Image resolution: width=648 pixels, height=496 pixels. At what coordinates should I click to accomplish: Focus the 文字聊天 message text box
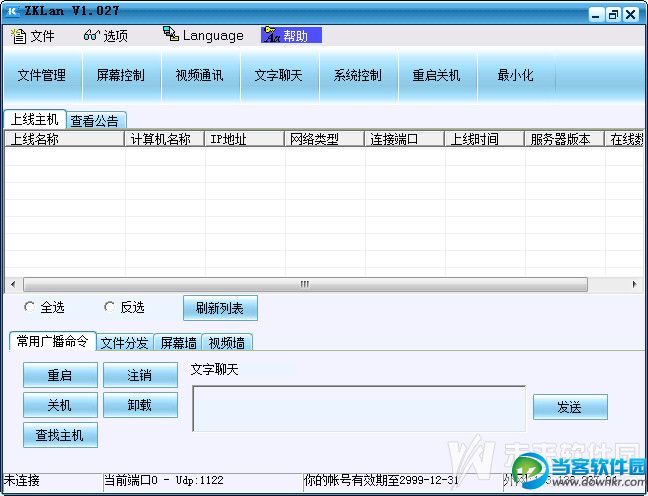coord(359,408)
